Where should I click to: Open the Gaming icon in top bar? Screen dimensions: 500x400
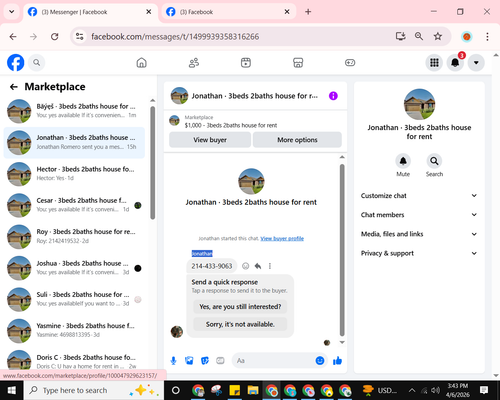(x=350, y=63)
